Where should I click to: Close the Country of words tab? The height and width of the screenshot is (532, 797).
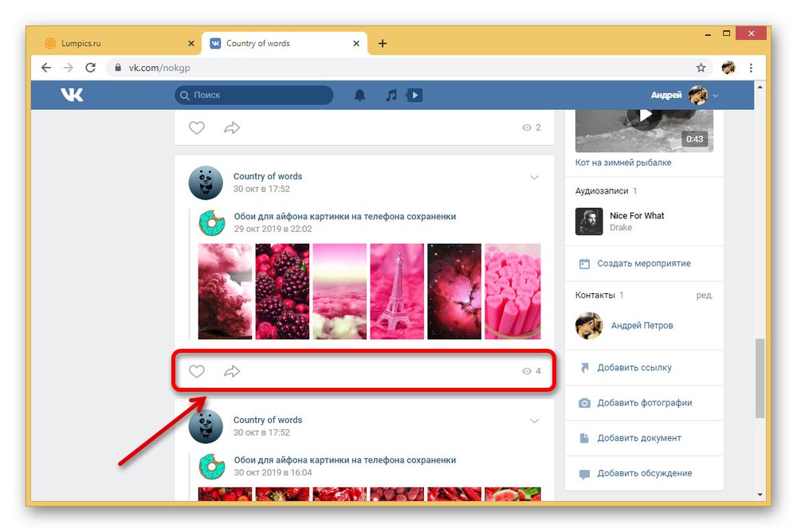pos(356,44)
